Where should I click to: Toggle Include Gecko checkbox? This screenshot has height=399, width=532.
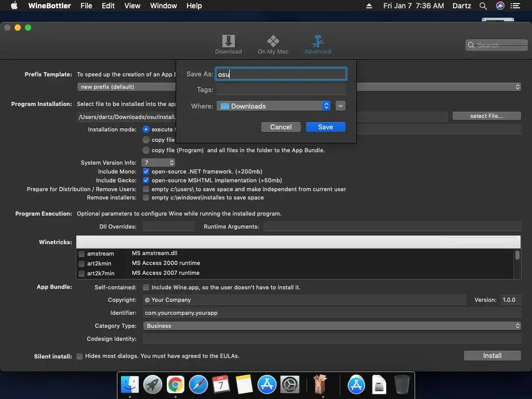pyautogui.click(x=146, y=180)
